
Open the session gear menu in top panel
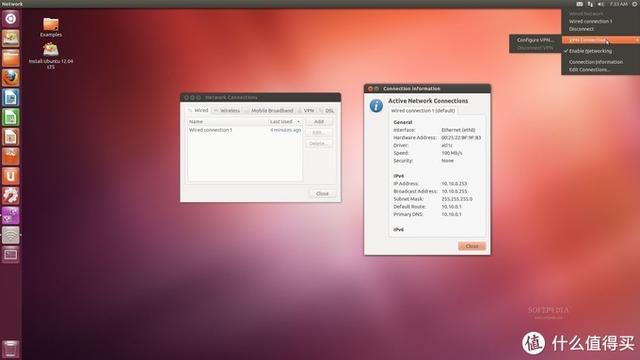635,4
